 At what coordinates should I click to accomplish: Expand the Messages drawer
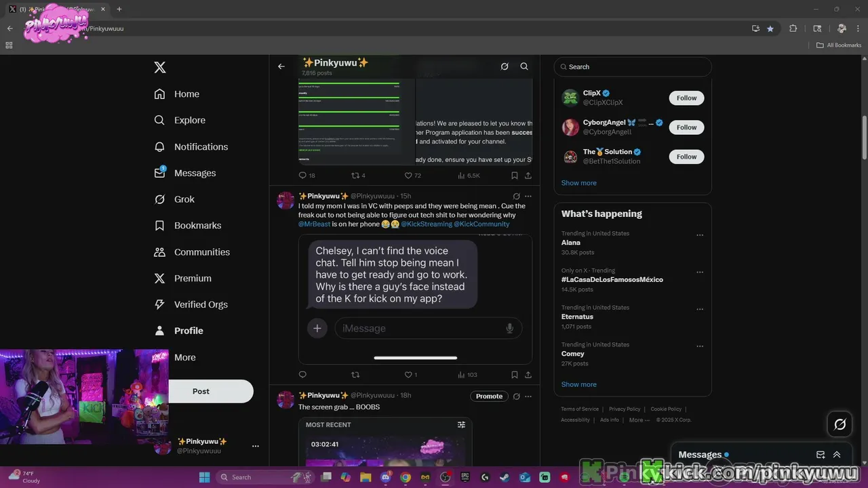click(837, 455)
